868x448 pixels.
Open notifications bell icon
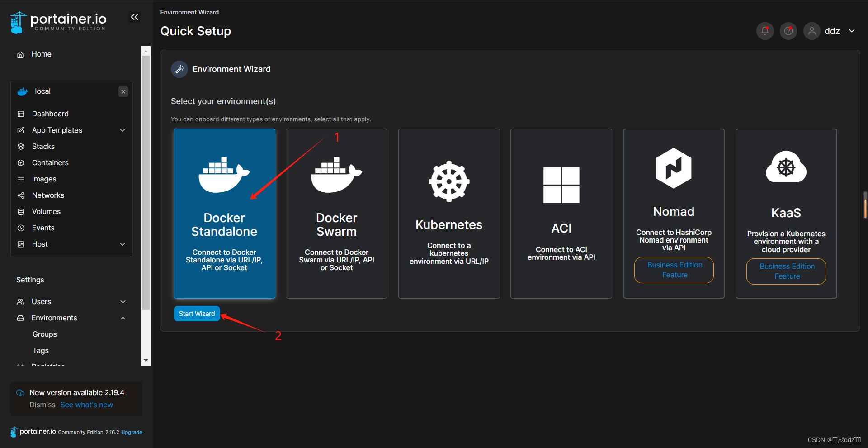765,31
